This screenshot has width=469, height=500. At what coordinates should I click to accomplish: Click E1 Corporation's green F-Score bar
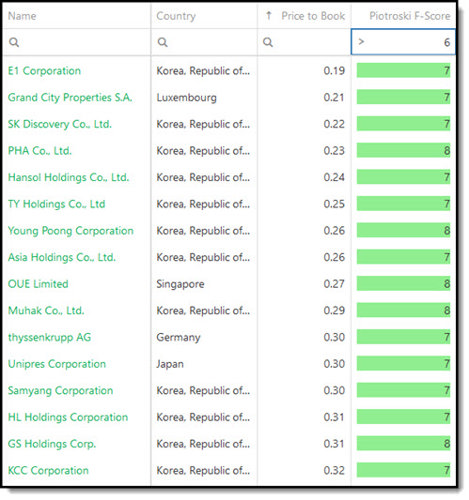click(x=403, y=71)
